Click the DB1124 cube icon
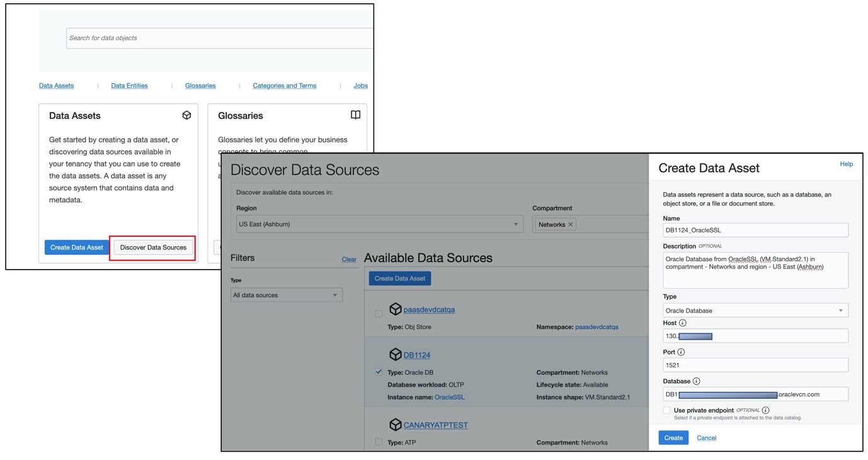 click(395, 354)
